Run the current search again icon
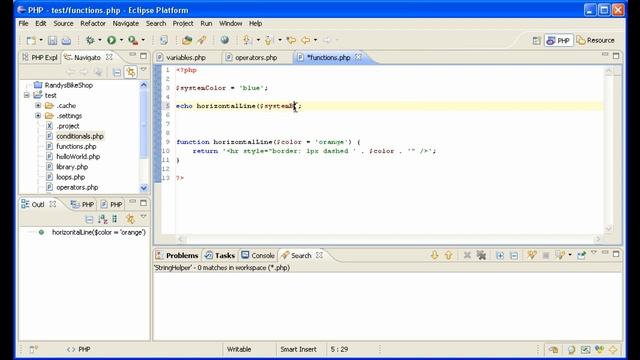This screenshot has width=640, height=360. click(531, 256)
